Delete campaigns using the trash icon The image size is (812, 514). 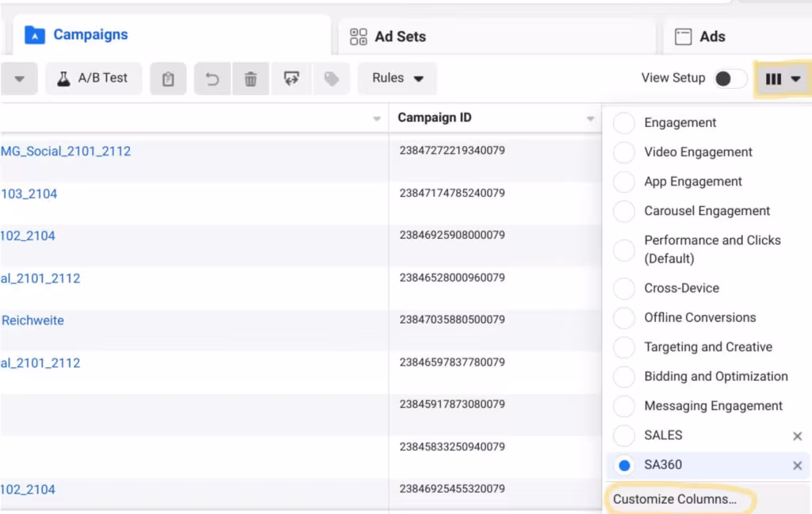click(251, 78)
